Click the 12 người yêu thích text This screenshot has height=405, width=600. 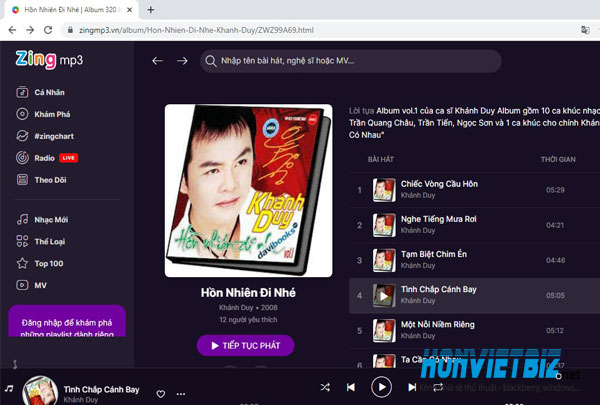[x=248, y=320]
